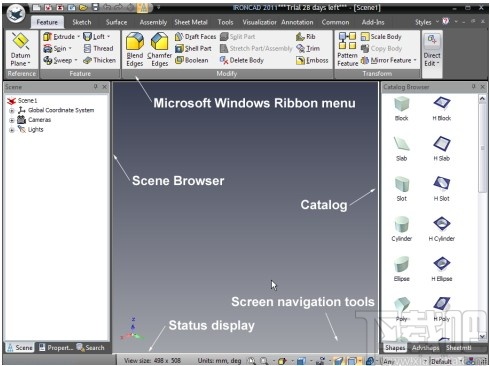Pick the Ellipse catalog shape
490x366 pixels.
[401, 269]
